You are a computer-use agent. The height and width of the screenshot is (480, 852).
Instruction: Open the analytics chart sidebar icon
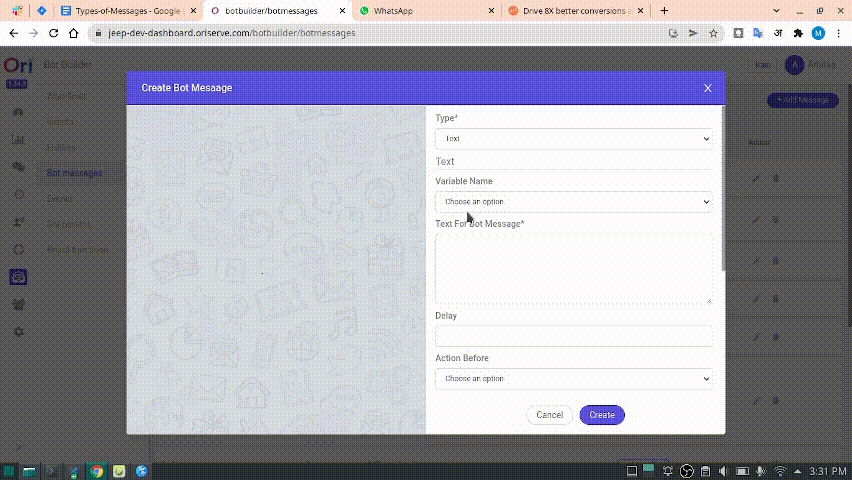pyautogui.click(x=18, y=139)
